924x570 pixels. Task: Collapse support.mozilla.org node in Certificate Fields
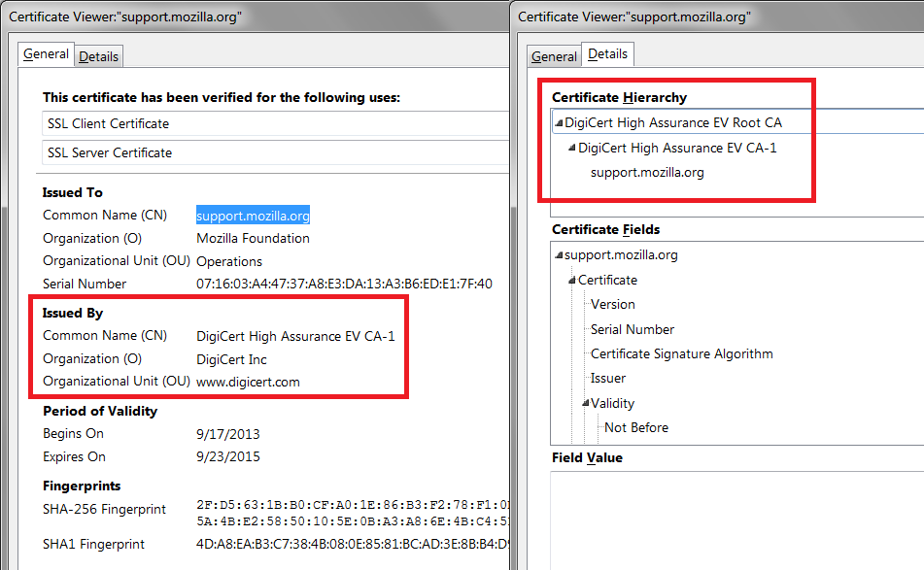[x=559, y=255]
